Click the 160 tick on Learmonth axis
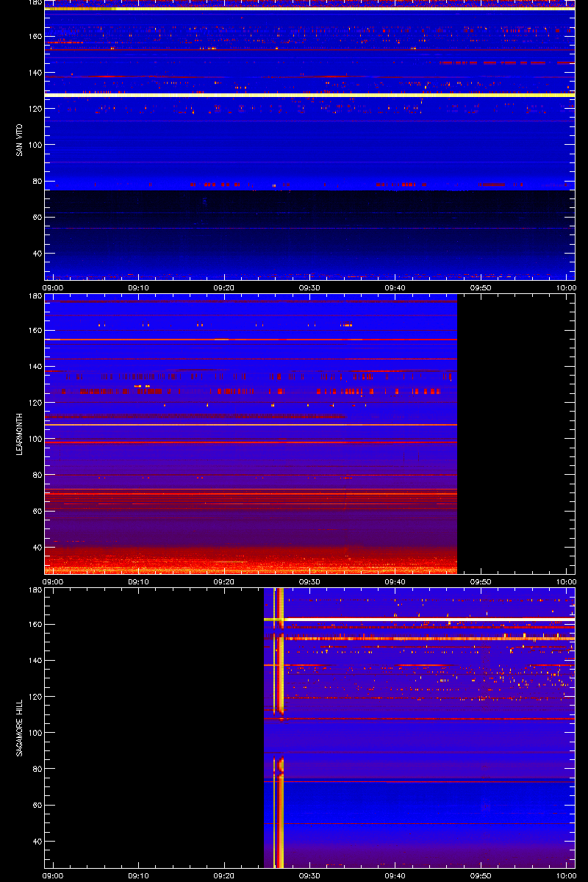This screenshot has width=588, height=882. click(x=34, y=331)
